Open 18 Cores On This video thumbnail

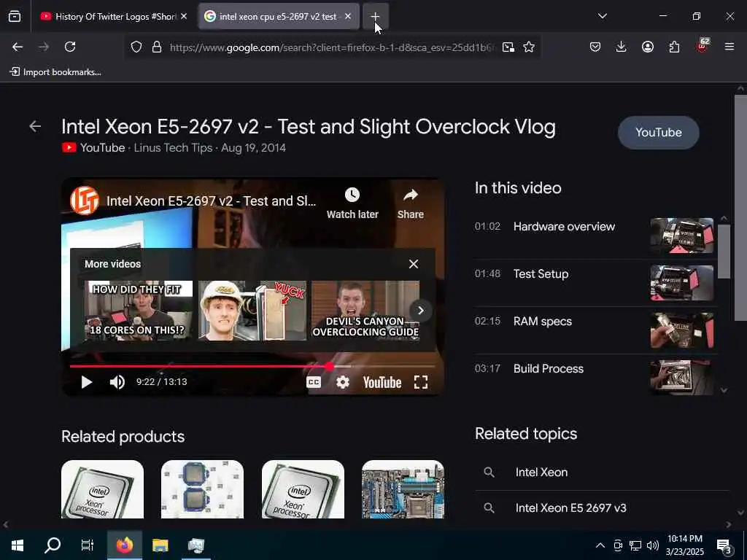tap(139, 311)
